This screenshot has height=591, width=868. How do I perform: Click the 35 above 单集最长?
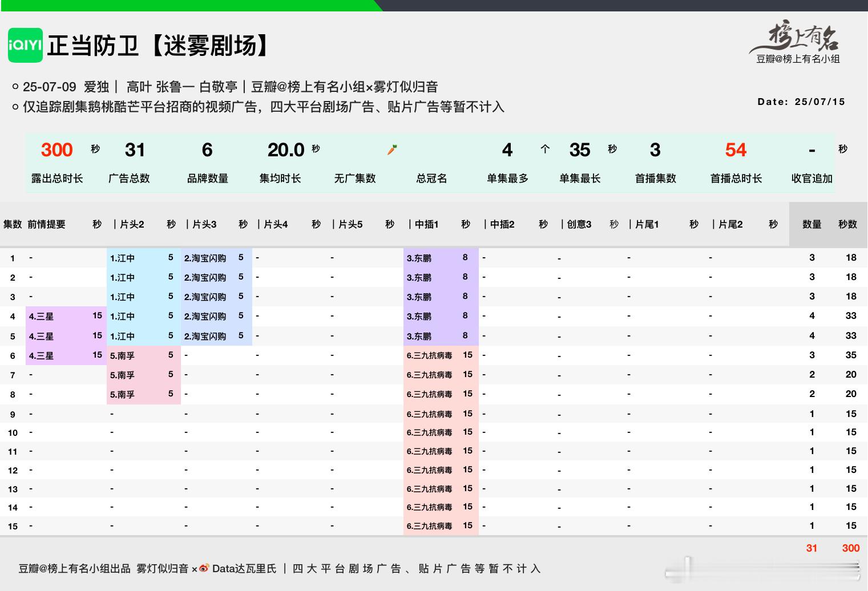[x=579, y=150]
